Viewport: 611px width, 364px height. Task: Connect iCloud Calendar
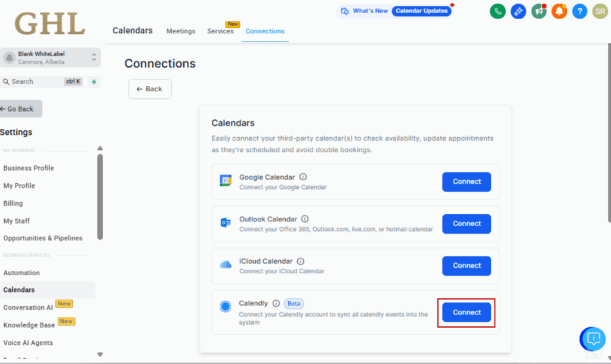click(467, 266)
